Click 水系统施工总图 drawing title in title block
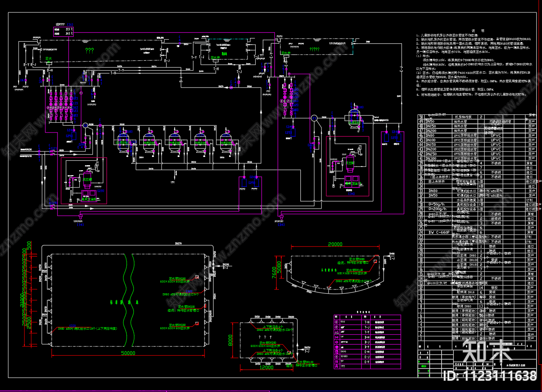 [516, 365]
